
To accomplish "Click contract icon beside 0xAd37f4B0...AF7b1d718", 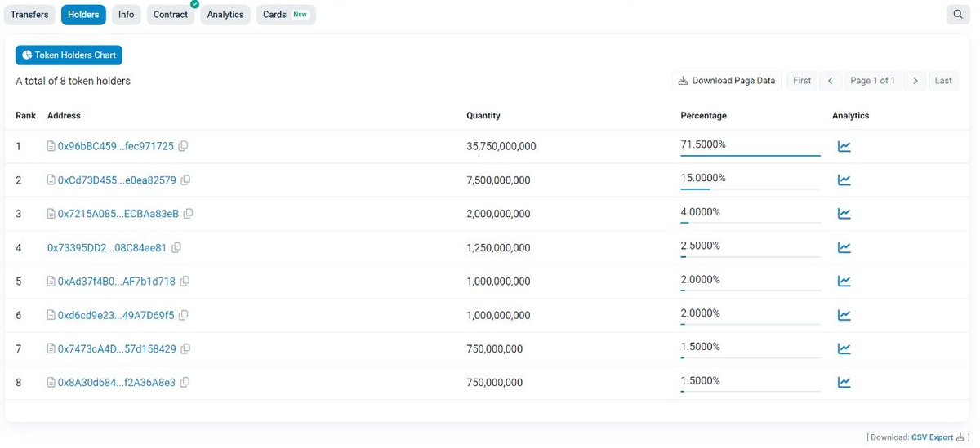I will [51, 282].
